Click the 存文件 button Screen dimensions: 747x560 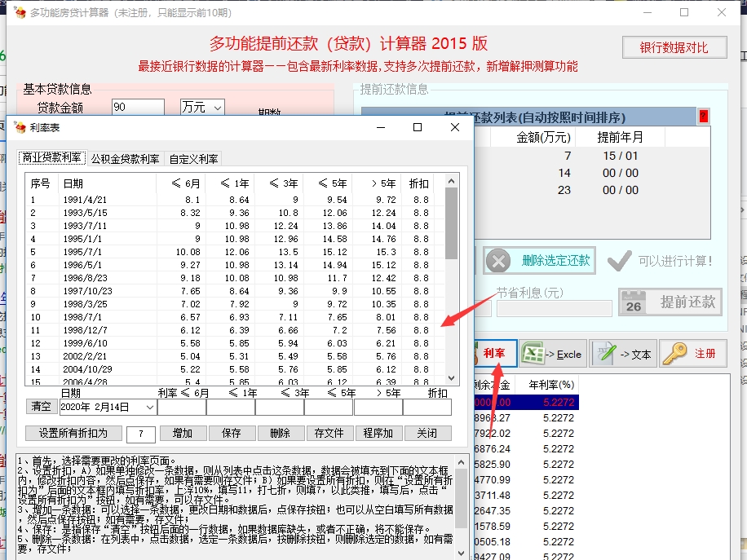coord(329,434)
